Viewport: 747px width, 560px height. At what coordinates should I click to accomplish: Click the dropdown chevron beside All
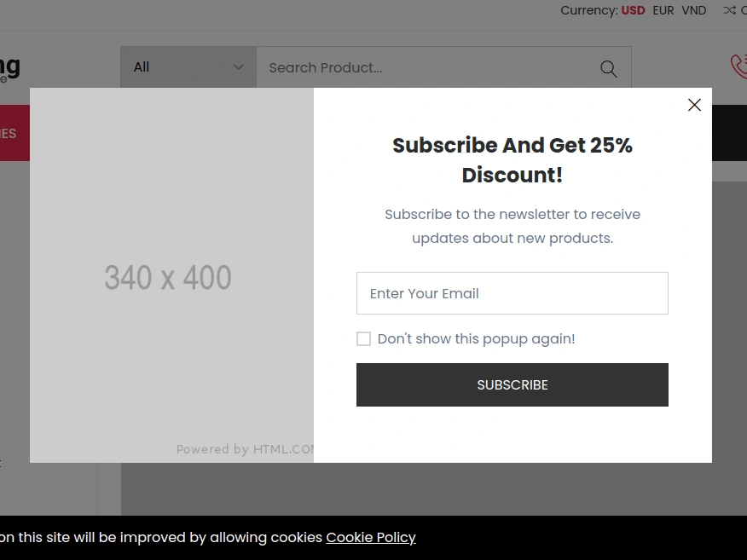click(x=239, y=67)
